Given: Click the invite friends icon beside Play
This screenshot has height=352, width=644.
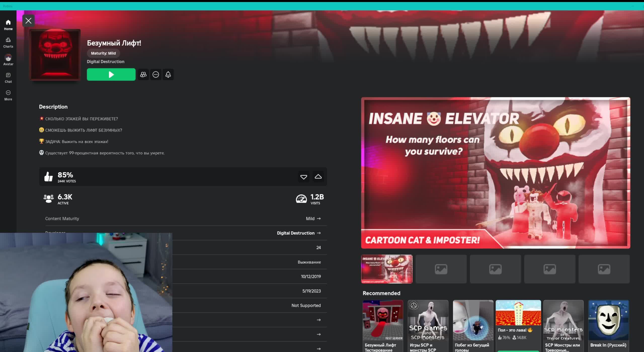Looking at the screenshot, I should point(143,74).
